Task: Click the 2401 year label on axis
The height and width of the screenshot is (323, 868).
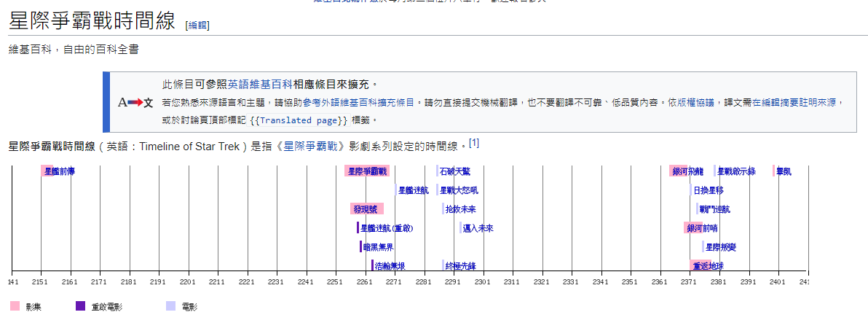Action: pos(778,282)
